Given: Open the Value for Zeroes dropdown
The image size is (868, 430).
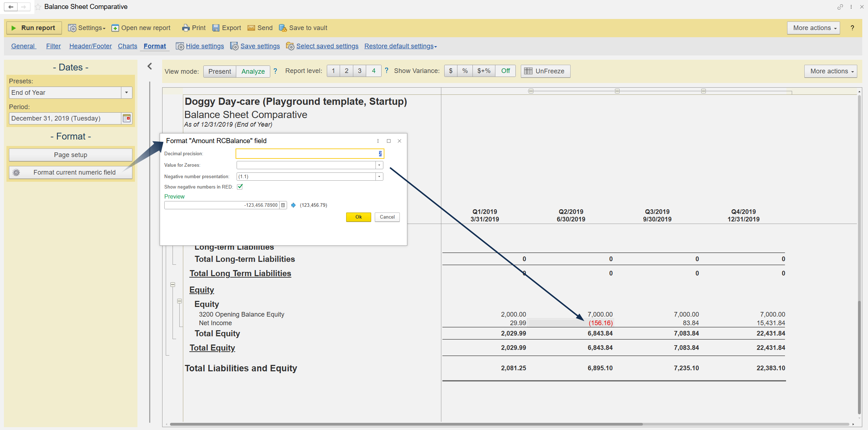Looking at the screenshot, I should [379, 165].
